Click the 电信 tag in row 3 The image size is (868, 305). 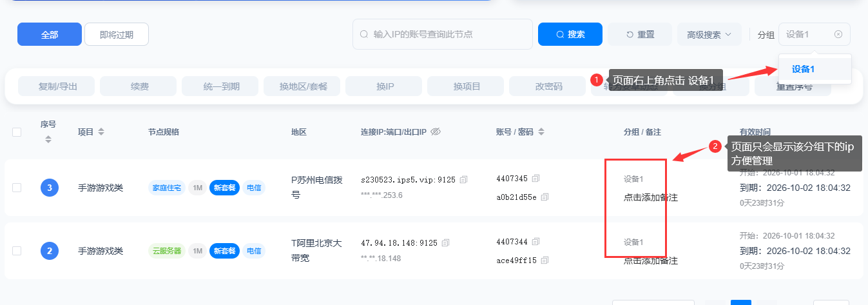point(254,188)
